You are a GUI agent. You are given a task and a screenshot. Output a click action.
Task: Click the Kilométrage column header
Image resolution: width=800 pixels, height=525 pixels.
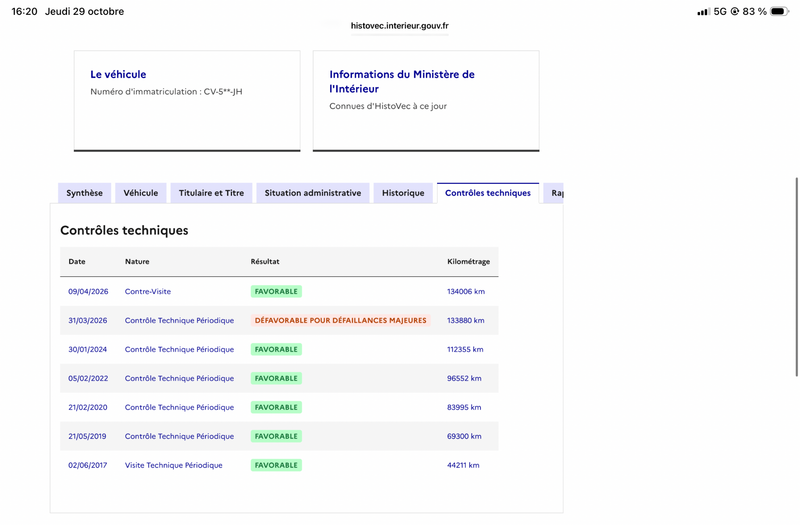coord(468,261)
